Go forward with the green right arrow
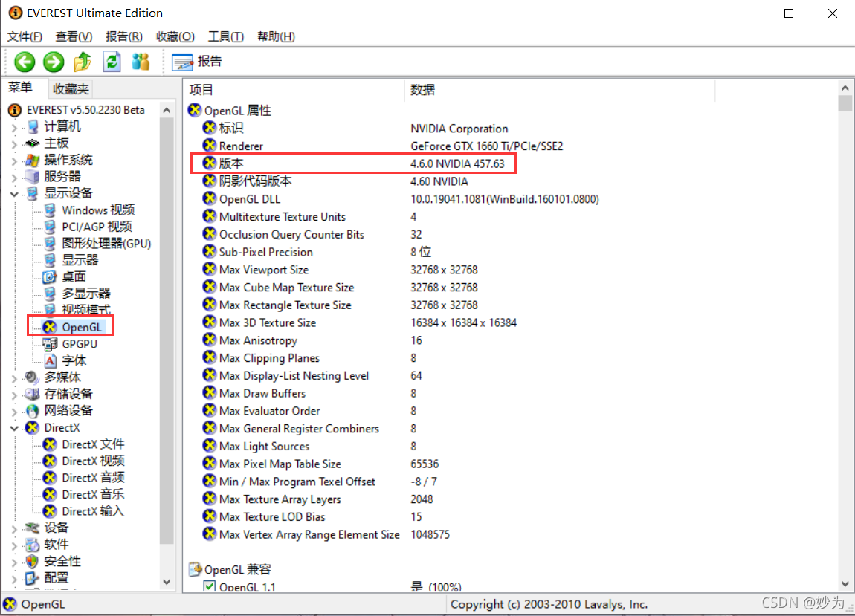Viewport: 855px width, 616px height. point(54,62)
